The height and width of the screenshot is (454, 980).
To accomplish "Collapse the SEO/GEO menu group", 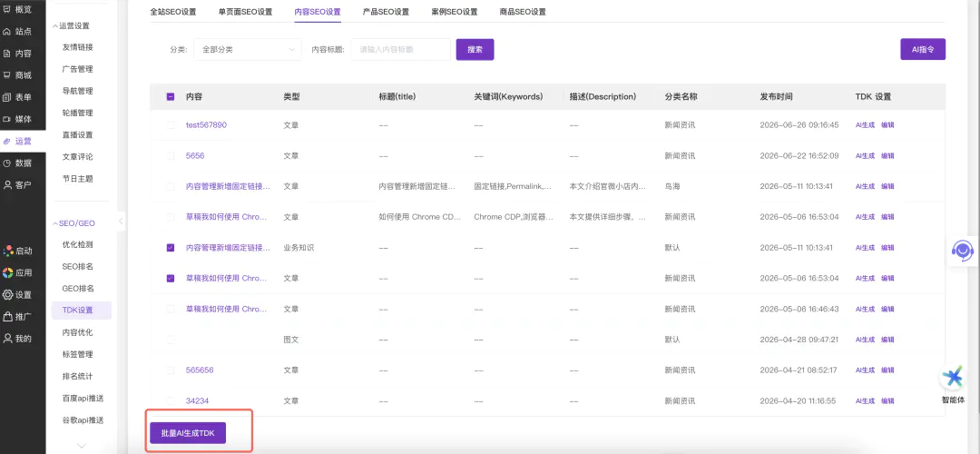I will [74, 223].
